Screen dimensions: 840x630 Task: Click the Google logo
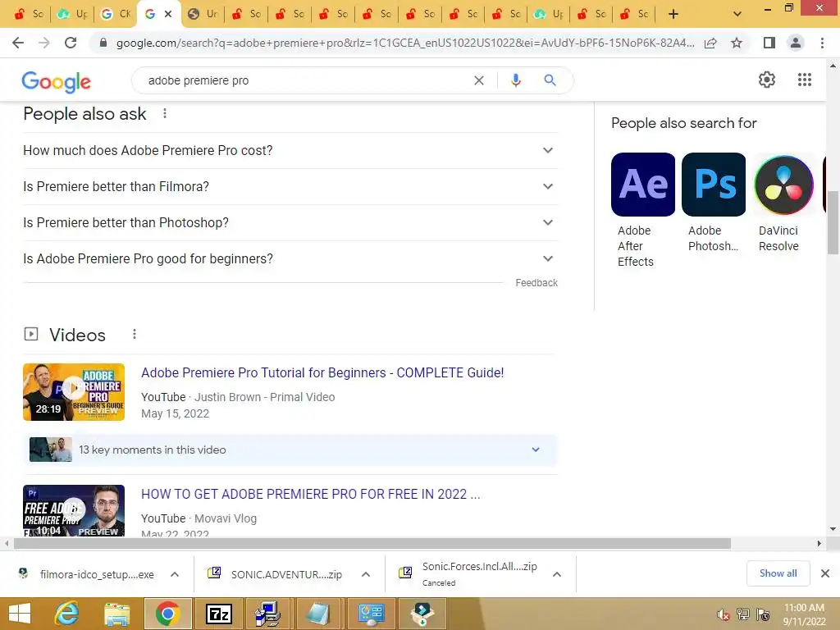57,81
